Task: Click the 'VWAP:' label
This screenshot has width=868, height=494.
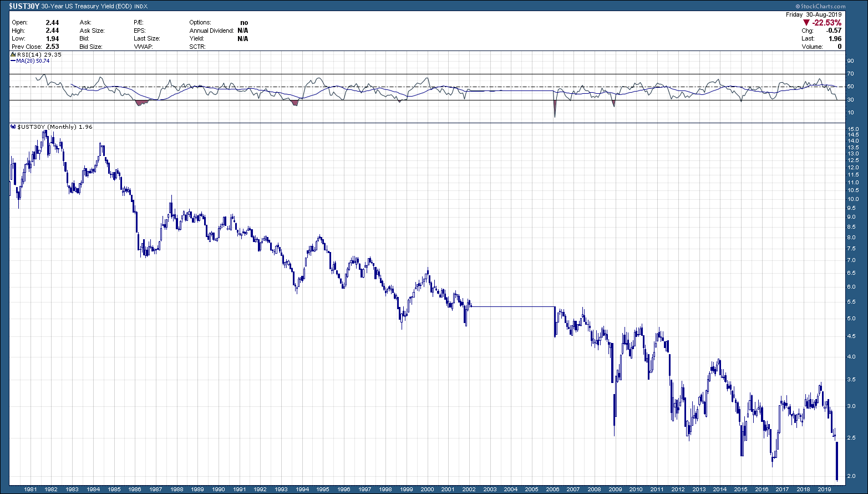Action: tap(142, 47)
